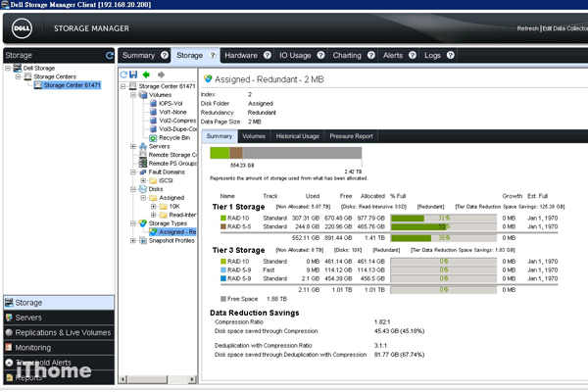Collapse the Volumes tree node

tap(133, 95)
